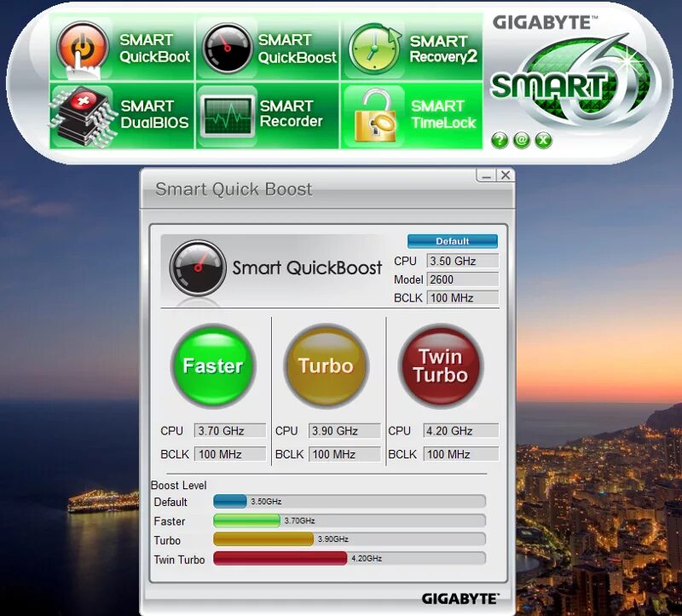The width and height of the screenshot is (682, 616).
Task: Close the Smart Quick Boost window
Action: point(506,176)
